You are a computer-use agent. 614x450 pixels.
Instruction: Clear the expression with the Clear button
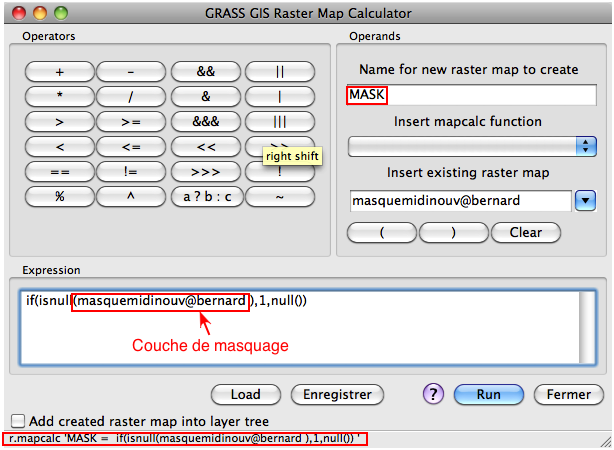coord(525,232)
